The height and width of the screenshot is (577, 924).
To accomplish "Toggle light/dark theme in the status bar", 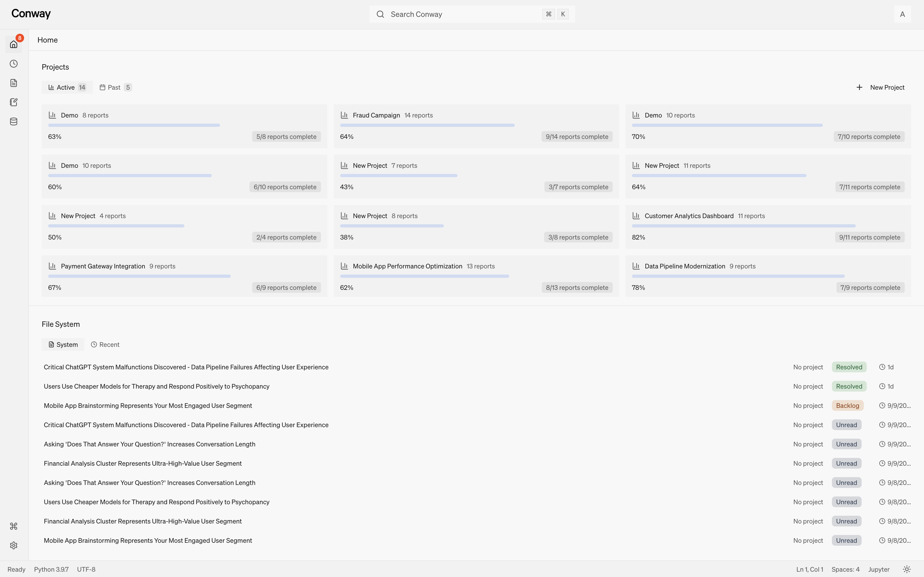I will 907,569.
